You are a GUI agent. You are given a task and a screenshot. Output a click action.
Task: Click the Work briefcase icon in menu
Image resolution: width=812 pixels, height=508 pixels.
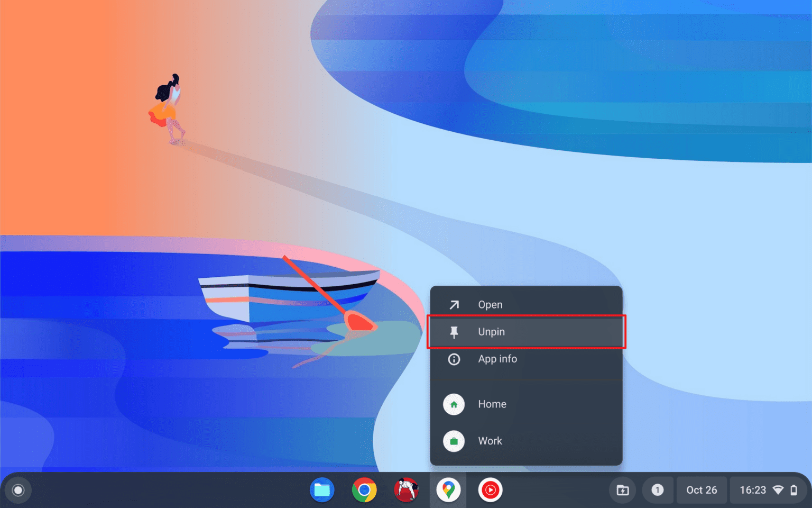454,441
